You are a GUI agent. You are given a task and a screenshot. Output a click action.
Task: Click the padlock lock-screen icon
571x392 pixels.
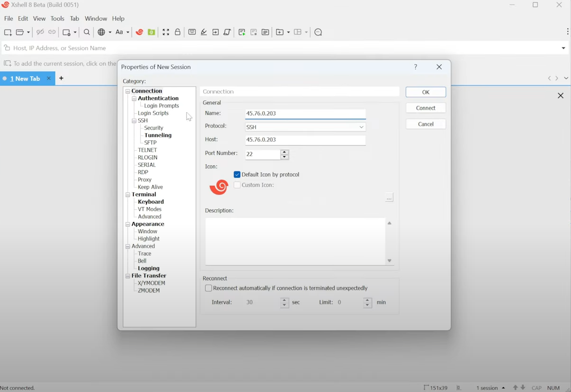pyautogui.click(x=178, y=33)
